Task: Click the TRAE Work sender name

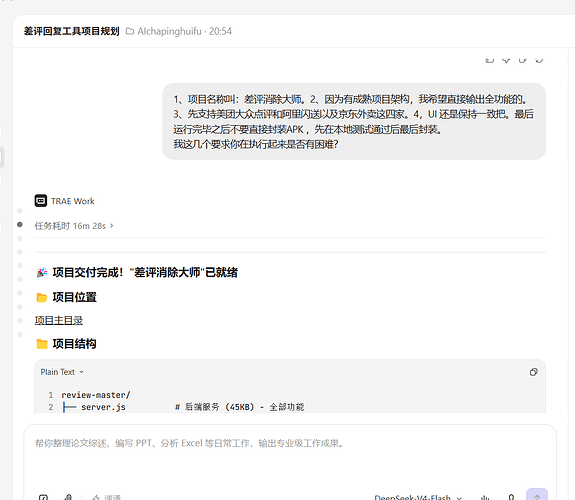Action: tap(73, 201)
